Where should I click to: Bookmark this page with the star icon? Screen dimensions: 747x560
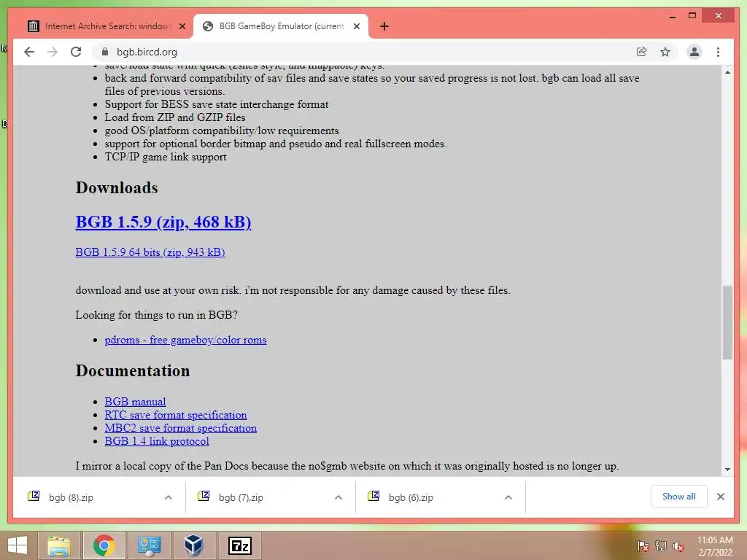pos(665,52)
